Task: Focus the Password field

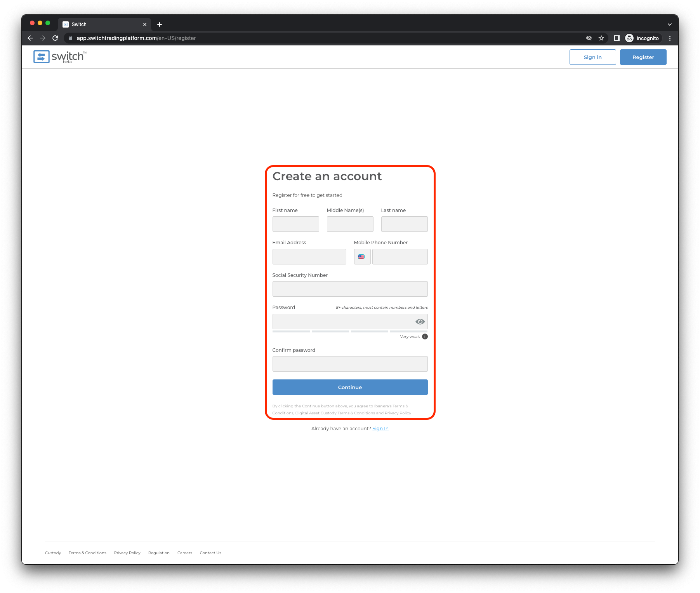Action: click(350, 322)
